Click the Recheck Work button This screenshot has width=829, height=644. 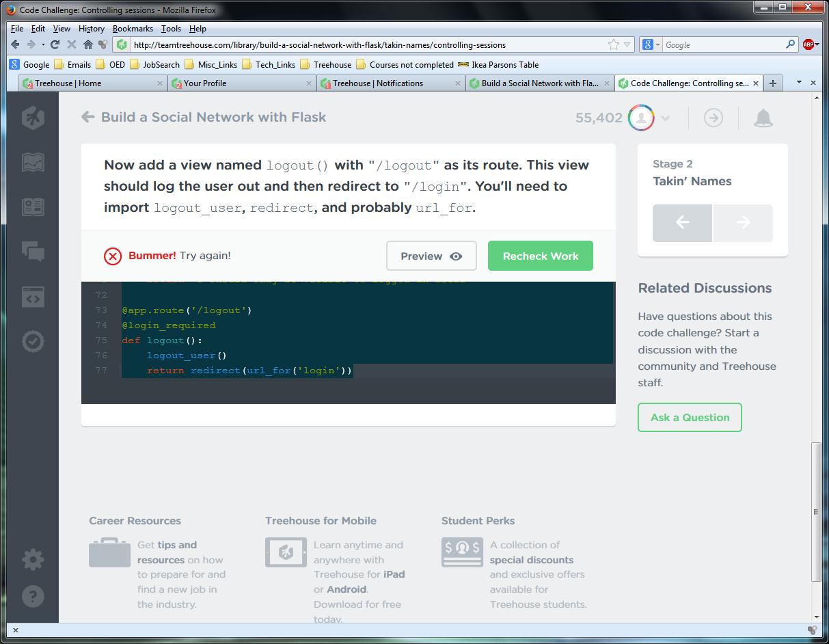pos(541,256)
